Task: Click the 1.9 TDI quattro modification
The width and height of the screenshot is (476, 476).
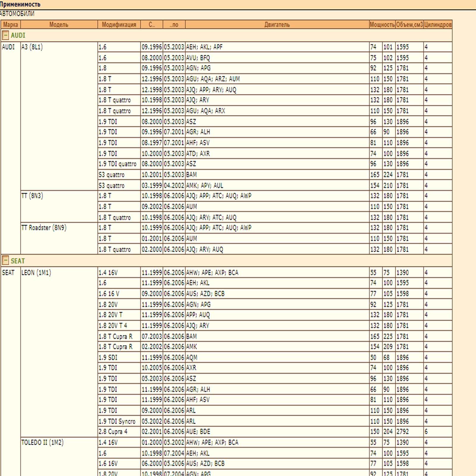Action: (119, 164)
